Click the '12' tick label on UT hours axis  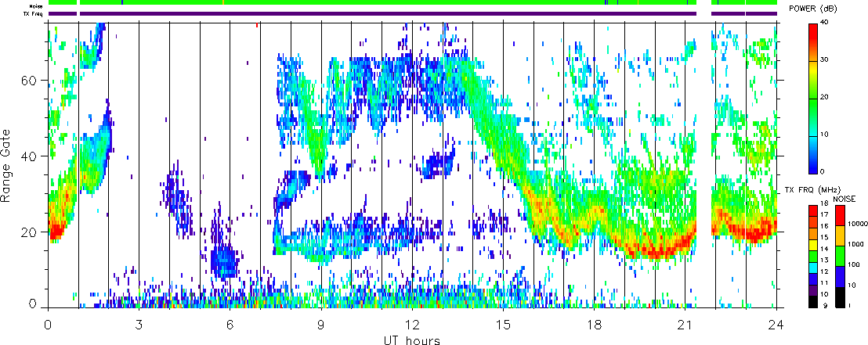(412, 324)
